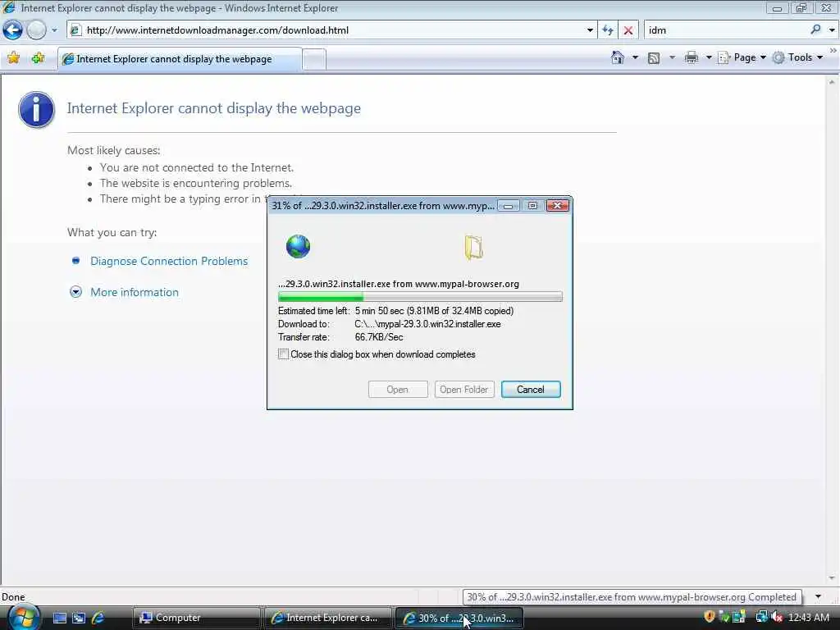Click the Transfer rate value 66.7KB/Sec
Screen dimensions: 840x630
(379, 337)
